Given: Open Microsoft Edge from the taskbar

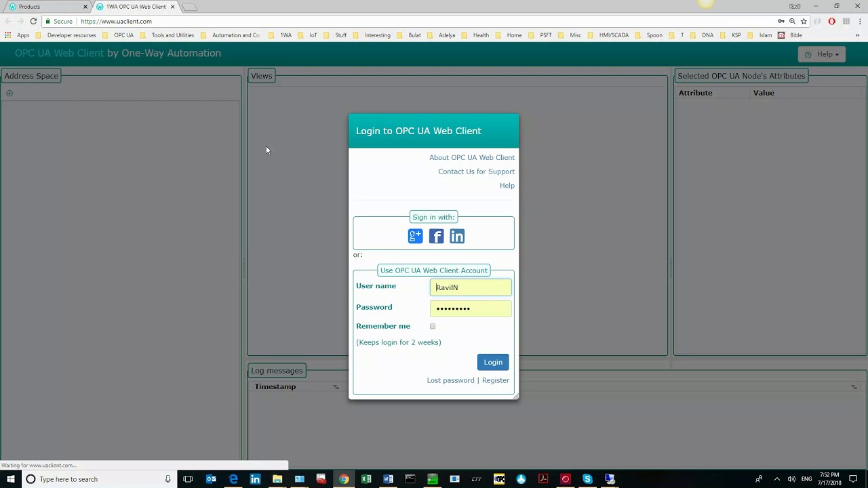Looking at the screenshot, I should pos(233,479).
